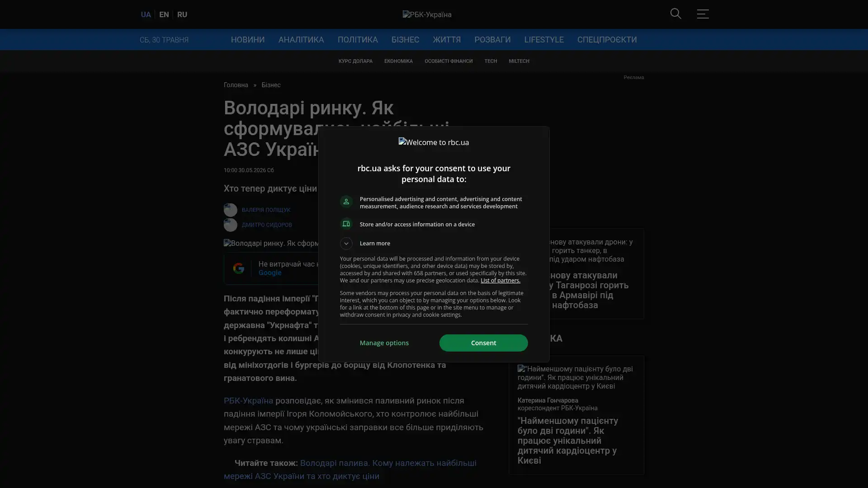Switch language to UA
868x488 pixels.
pyautogui.click(x=146, y=14)
